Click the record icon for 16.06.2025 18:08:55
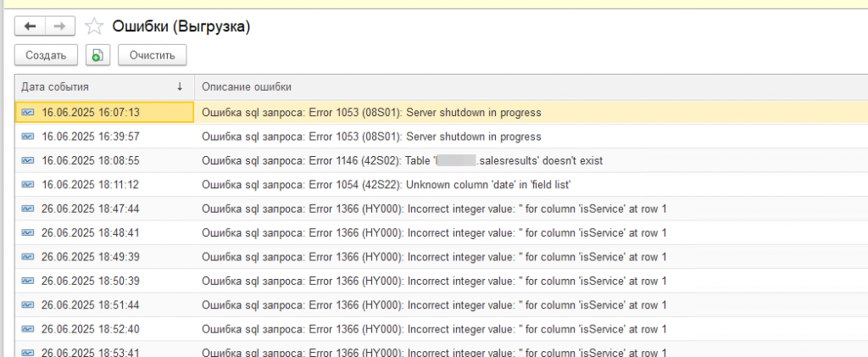This screenshot has height=357, width=868. pos(28,160)
